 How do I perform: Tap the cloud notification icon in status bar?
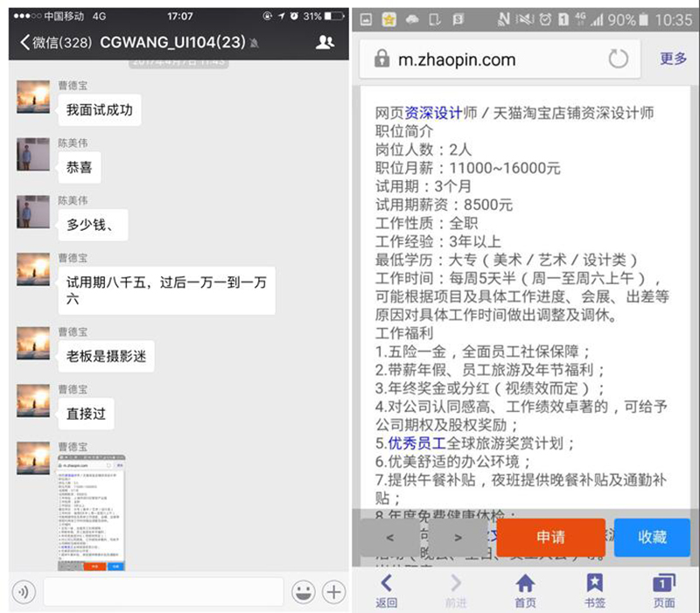pos(411,19)
